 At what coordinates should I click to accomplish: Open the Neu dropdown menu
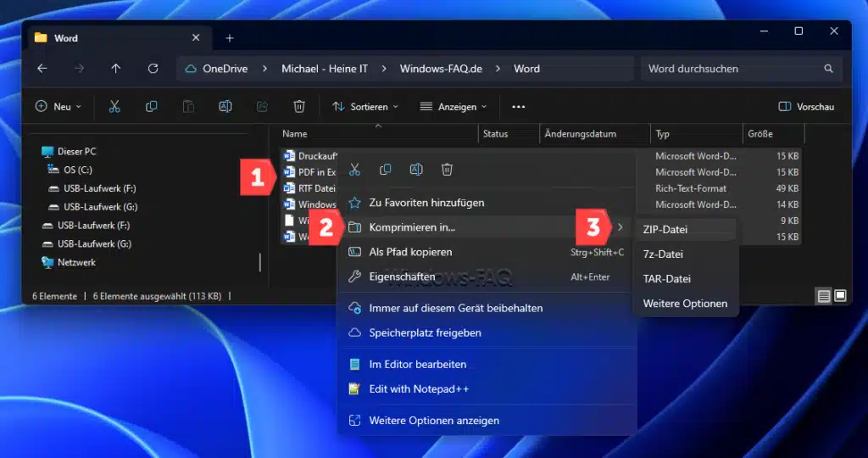point(58,107)
